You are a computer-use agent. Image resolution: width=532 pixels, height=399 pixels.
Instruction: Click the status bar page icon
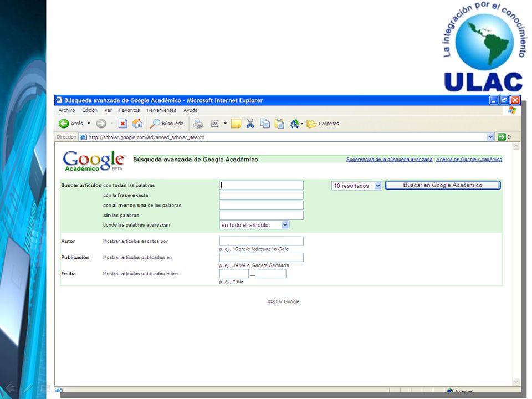point(59,391)
